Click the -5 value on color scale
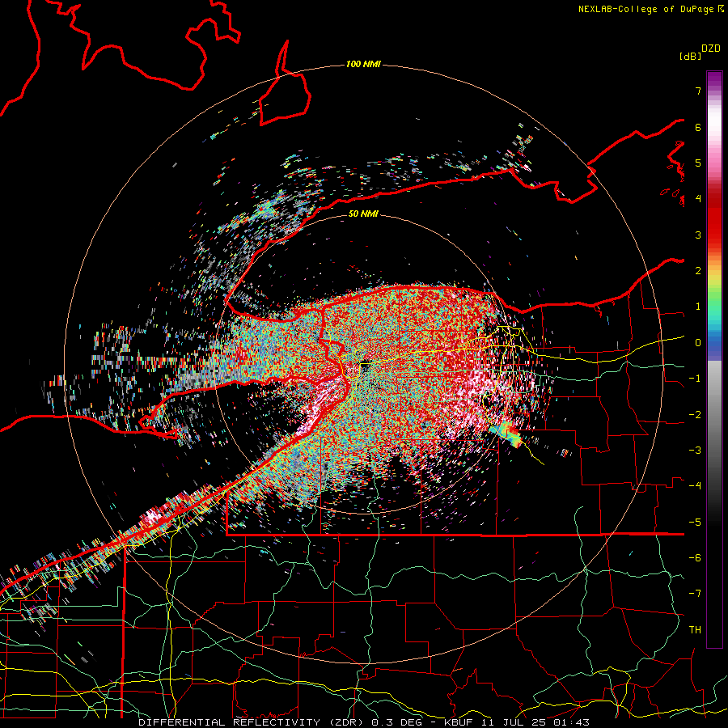This screenshot has width=728, height=728. [x=695, y=523]
